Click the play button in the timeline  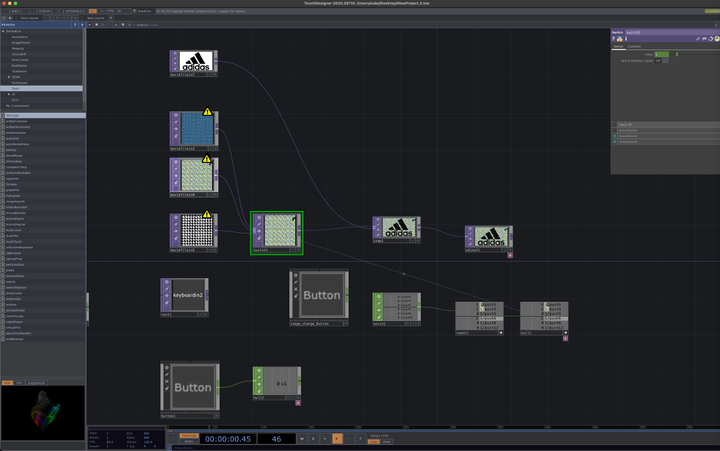[x=337, y=438]
